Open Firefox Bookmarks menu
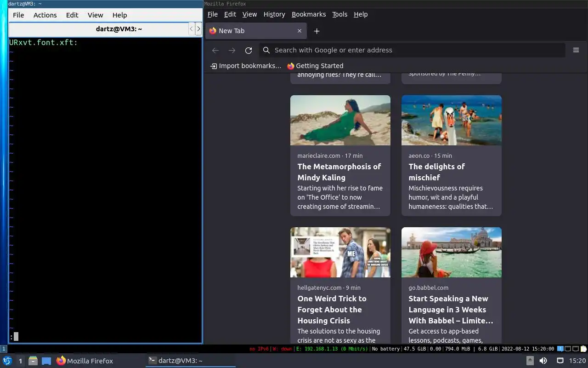 pos(309,14)
